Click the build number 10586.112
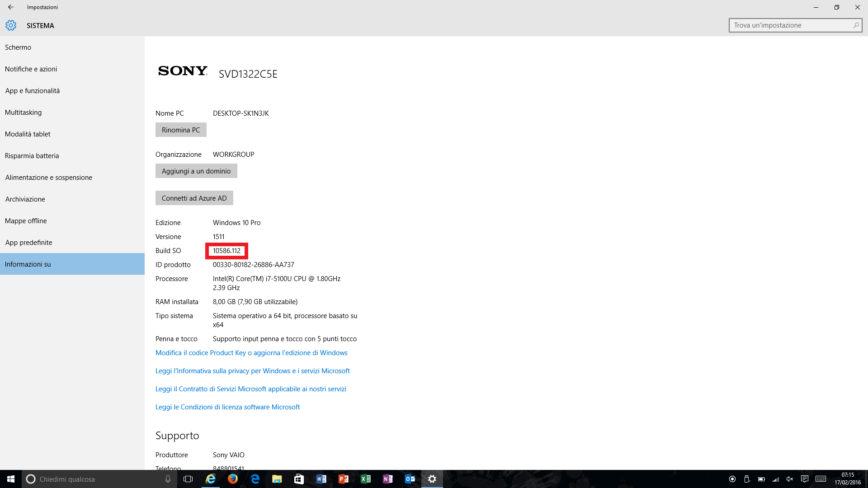This screenshot has width=868, height=488. point(227,251)
